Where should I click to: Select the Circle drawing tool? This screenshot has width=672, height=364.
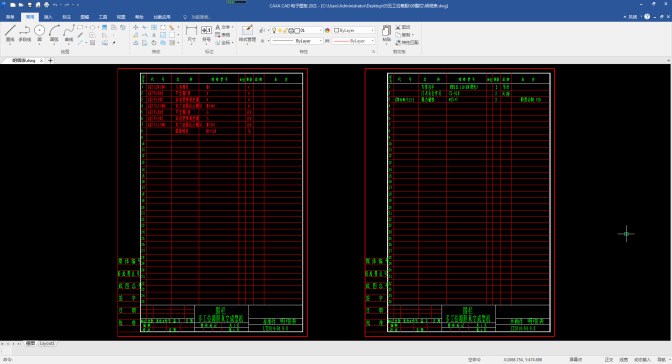[x=39, y=33]
